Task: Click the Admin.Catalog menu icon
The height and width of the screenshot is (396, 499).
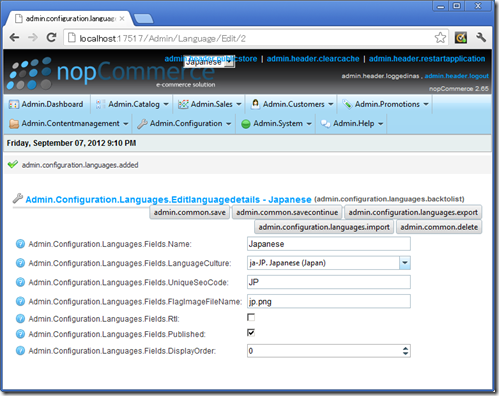Action: [100, 104]
